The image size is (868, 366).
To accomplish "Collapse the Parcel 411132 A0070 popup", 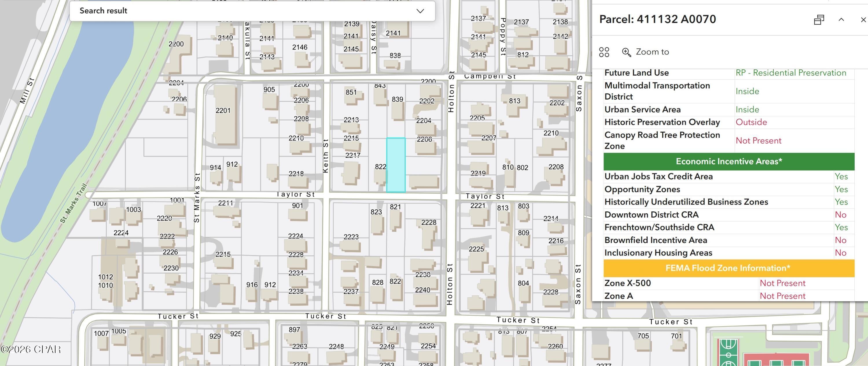I will pos(841,20).
